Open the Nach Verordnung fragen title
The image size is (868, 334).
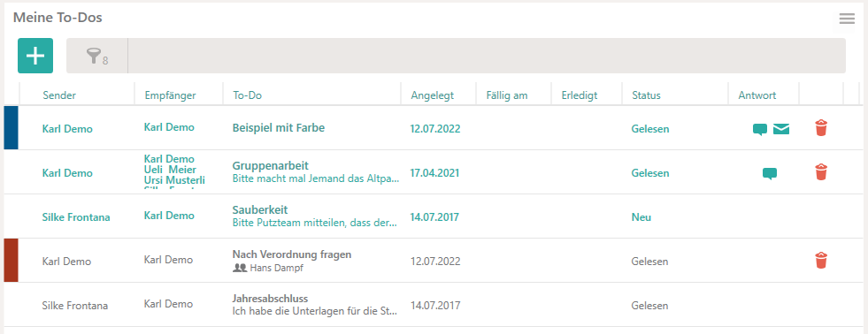tap(292, 254)
